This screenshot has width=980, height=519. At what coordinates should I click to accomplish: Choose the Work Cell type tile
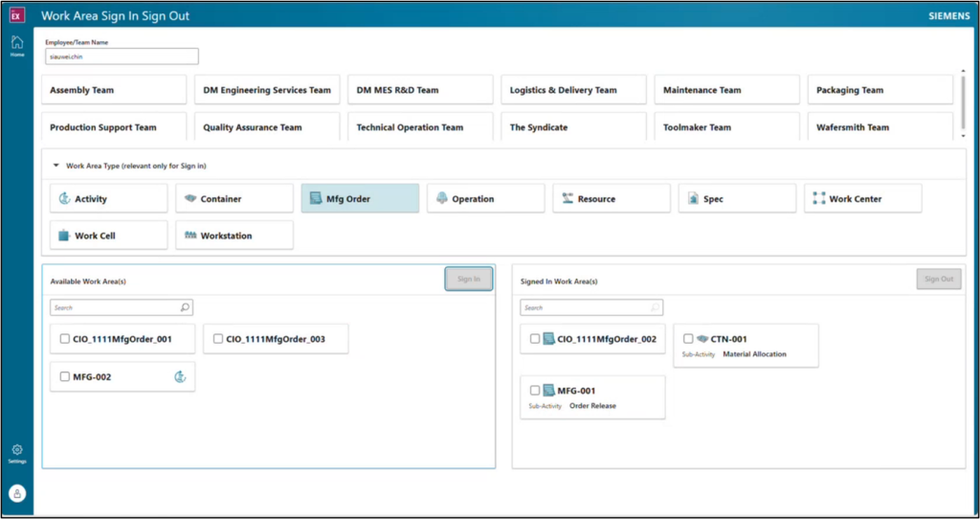[x=109, y=236]
